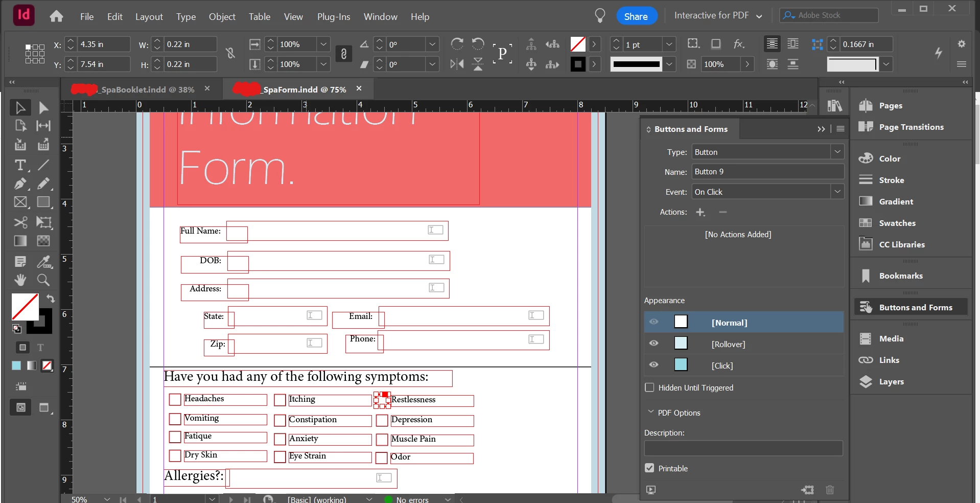This screenshot has width=980, height=503.
Task: Pick the Pen tool
Action: tap(20, 184)
